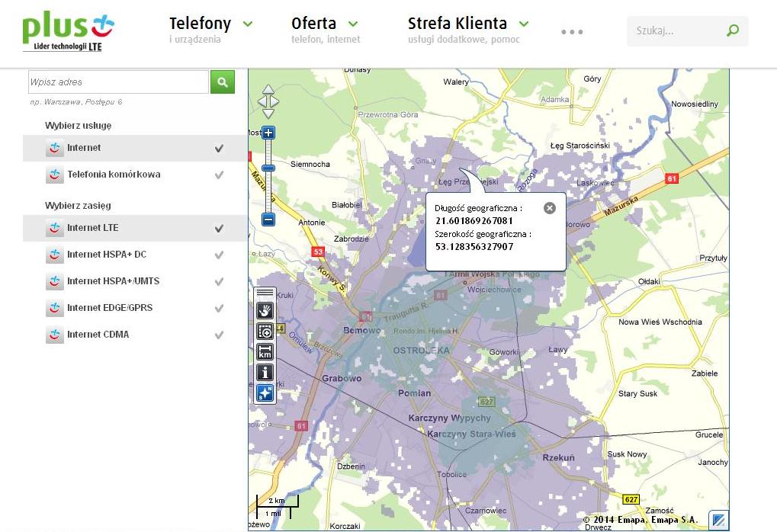Collapse the map toolbar via grip lines
The height and width of the screenshot is (532, 777).
(x=265, y=293)
